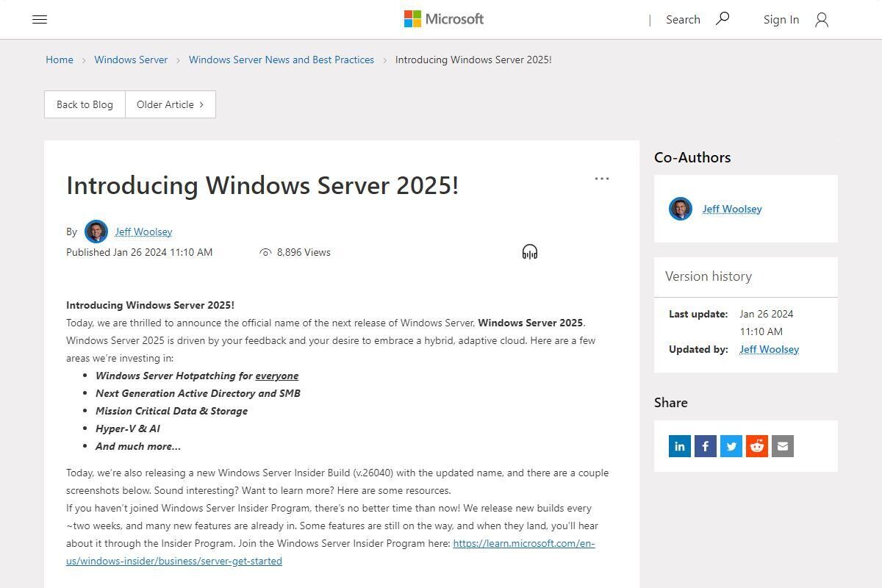Click the '8,896 Views' count
882x588 pixels.
(x=304, y=252)
